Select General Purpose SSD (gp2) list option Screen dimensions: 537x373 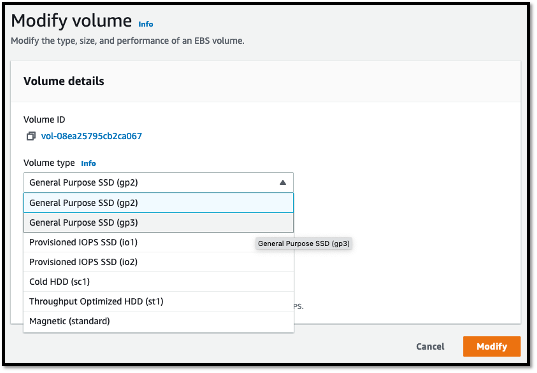point(159,203)
